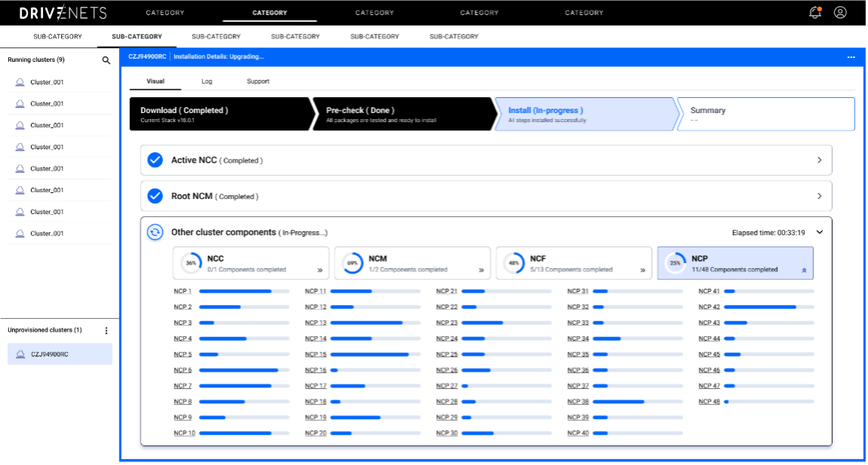Click the cluster icon beside CZJ94900RC
Screen dimensions: 868x465
(x=20, y=354)
